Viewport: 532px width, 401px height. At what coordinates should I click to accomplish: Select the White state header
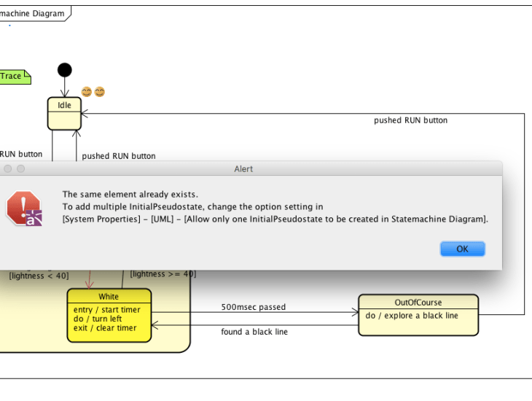click(x=109, y=297)
